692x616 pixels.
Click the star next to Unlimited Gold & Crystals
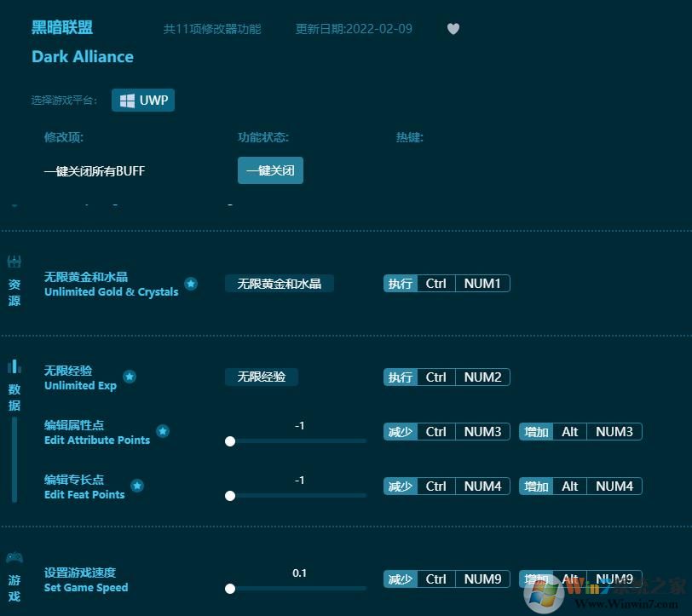coord(191,284)
